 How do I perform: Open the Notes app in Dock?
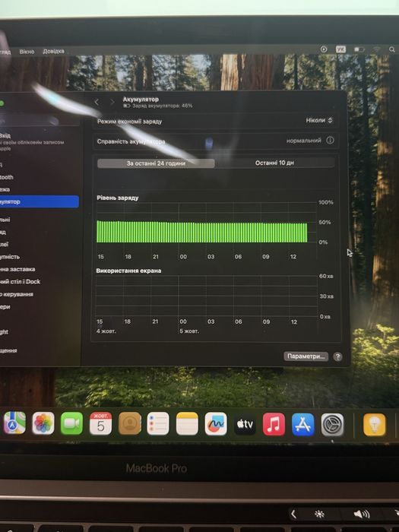click(187, 423)
